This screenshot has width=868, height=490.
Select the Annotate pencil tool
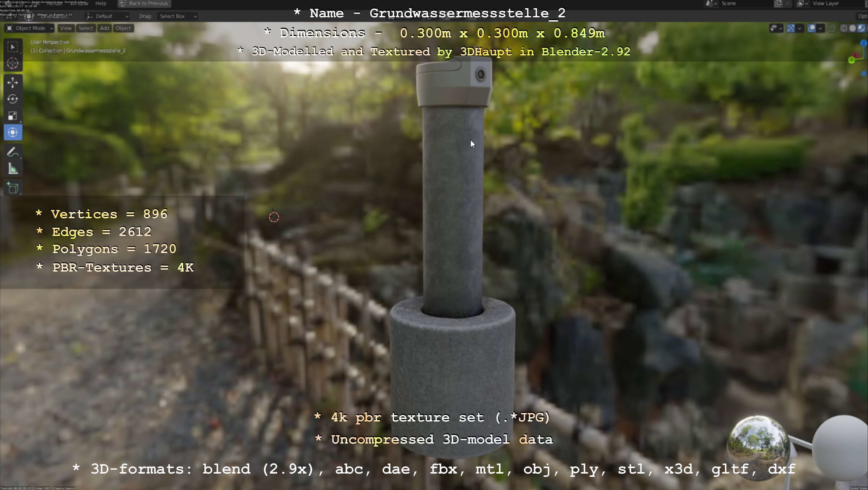click(x=13, y=152)
